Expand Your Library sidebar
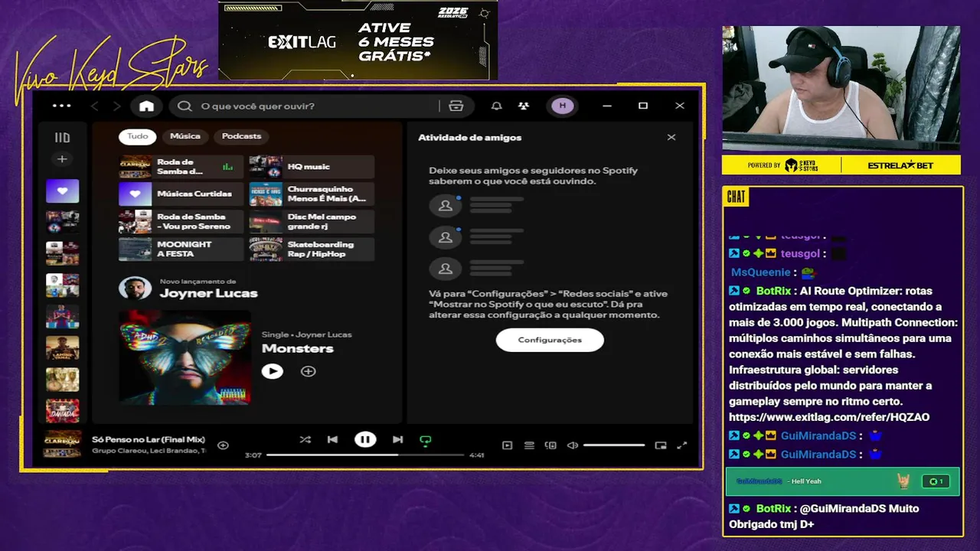 [62, 138]
